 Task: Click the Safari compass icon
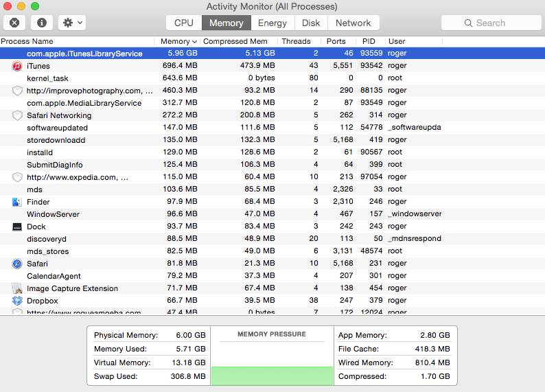(x=17, y=264)
